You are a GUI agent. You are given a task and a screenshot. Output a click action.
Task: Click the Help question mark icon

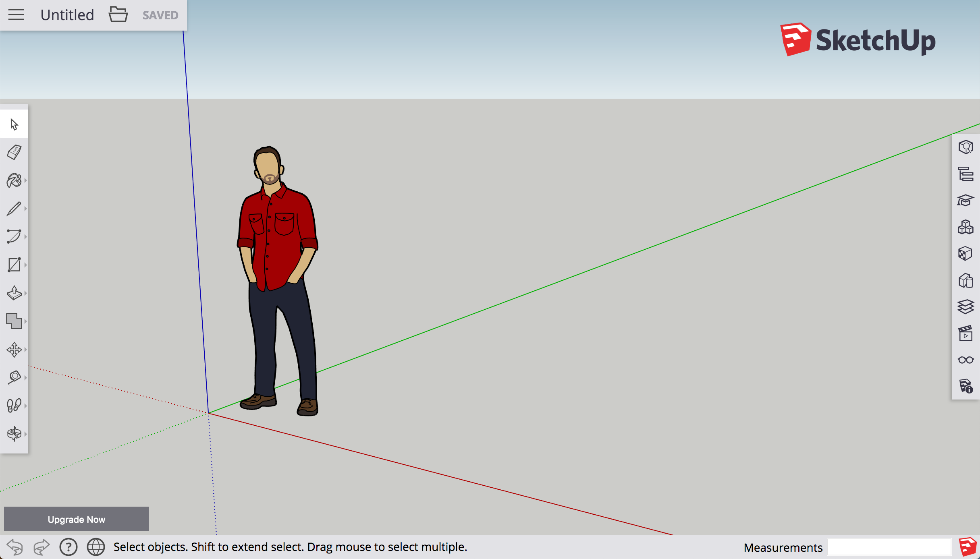click(x=68, y=546)
